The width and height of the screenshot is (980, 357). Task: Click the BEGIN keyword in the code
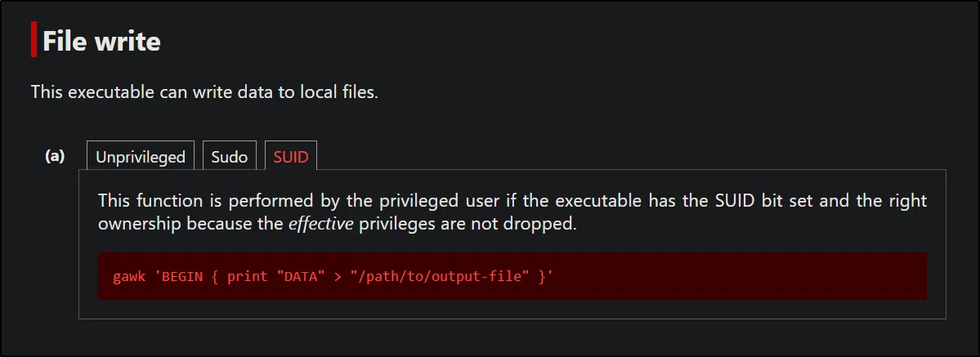(x=182, y=276)
